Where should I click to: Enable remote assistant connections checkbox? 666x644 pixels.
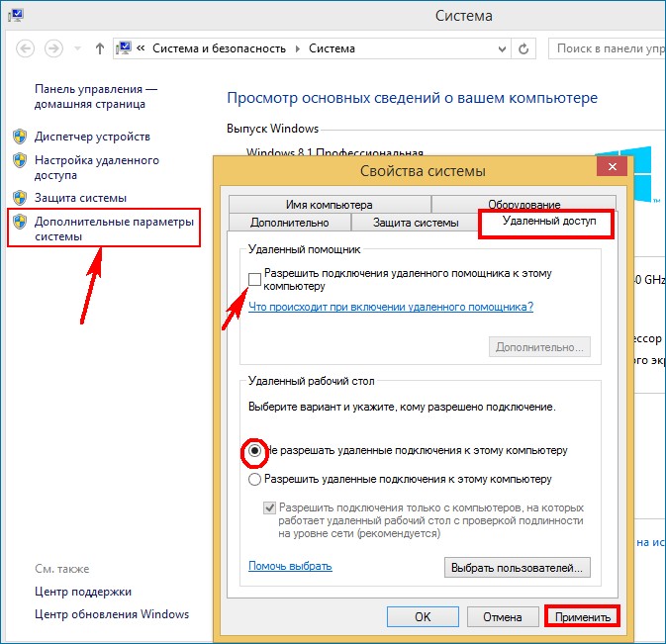click(255, 279)
